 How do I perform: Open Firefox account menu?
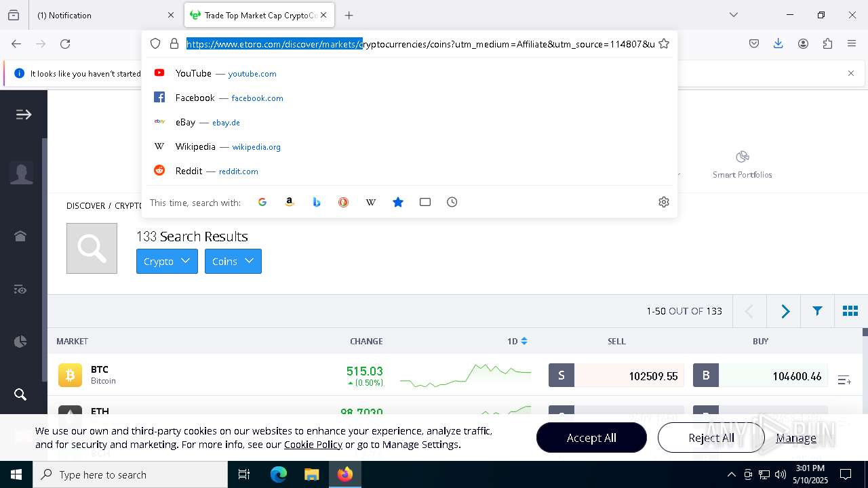point(803,43)
